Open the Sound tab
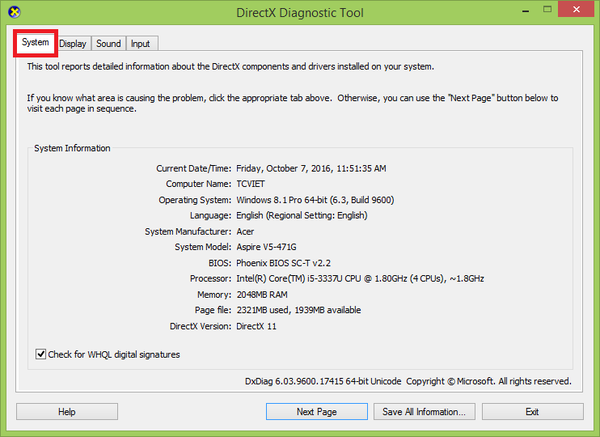The width and height of the screenshot is (600, 437). (108, 44)
